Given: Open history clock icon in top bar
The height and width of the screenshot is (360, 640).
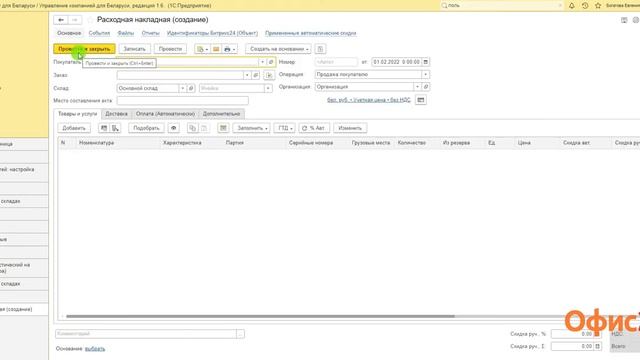Looking at the screenshot, I should pyautogui.click(x=585, y=6).
